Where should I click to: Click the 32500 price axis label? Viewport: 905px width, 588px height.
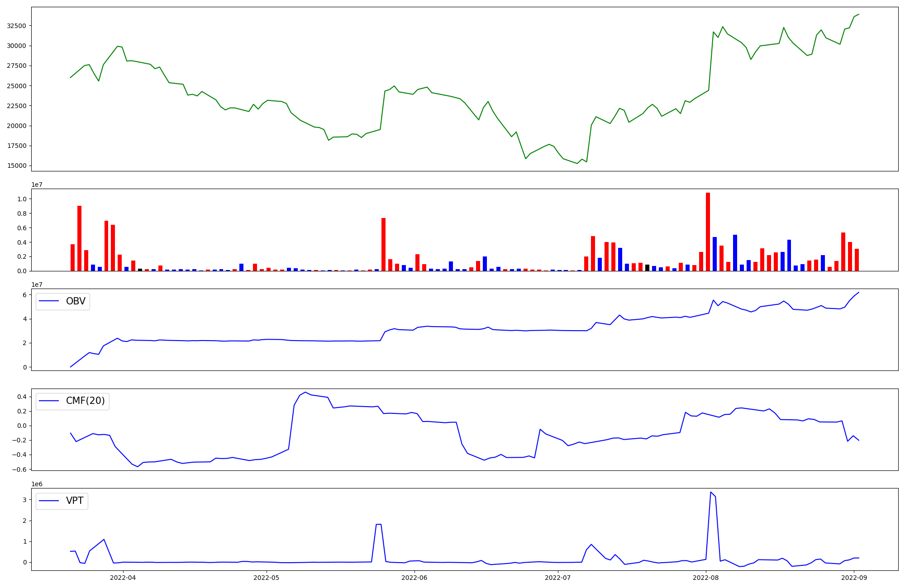click(16, 26)
